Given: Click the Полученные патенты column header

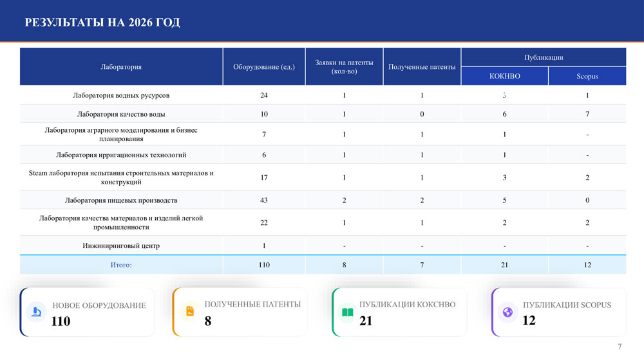Looking at the screenshot, I should point(422,66).
